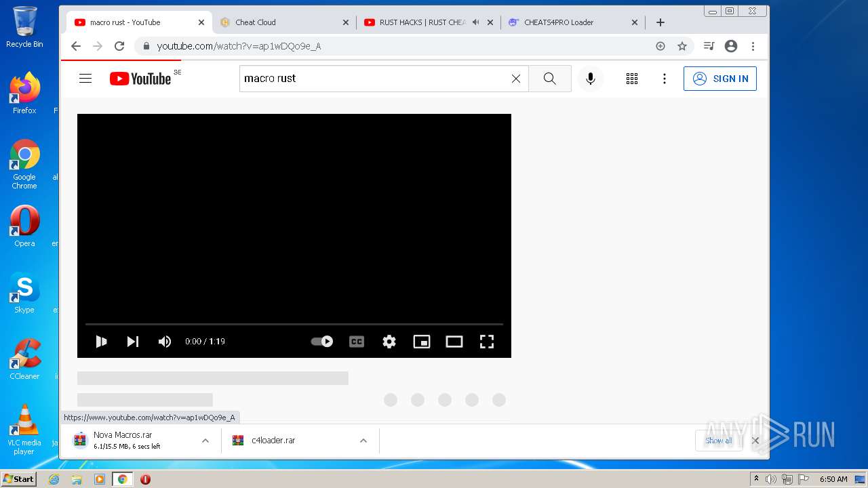Show hidden system tray icons
The width and height of the screenshot is (868, 488).
pyautogui.click(x=756, y=479)
